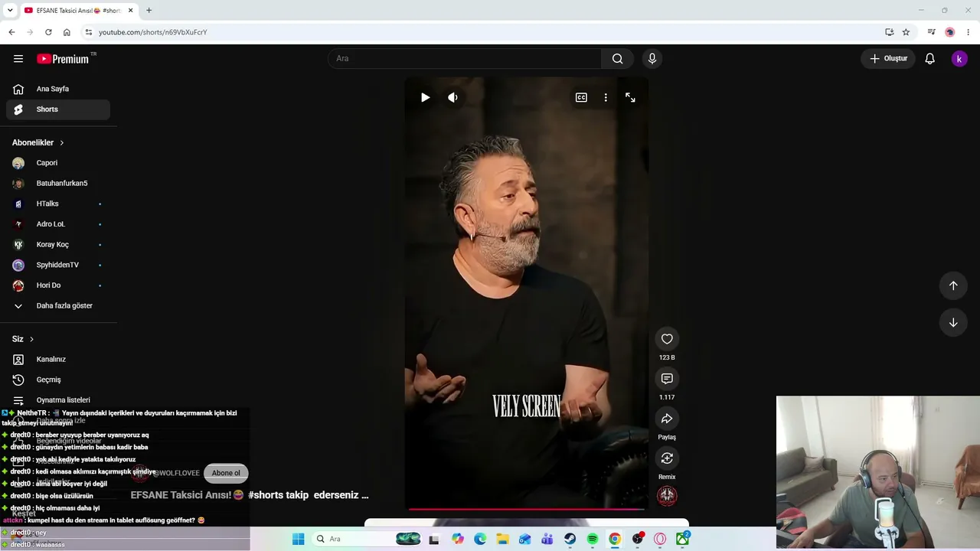This screenshot has width=980, height=551.
Task: Go to the browser home page
Action: tap(67, 32)
